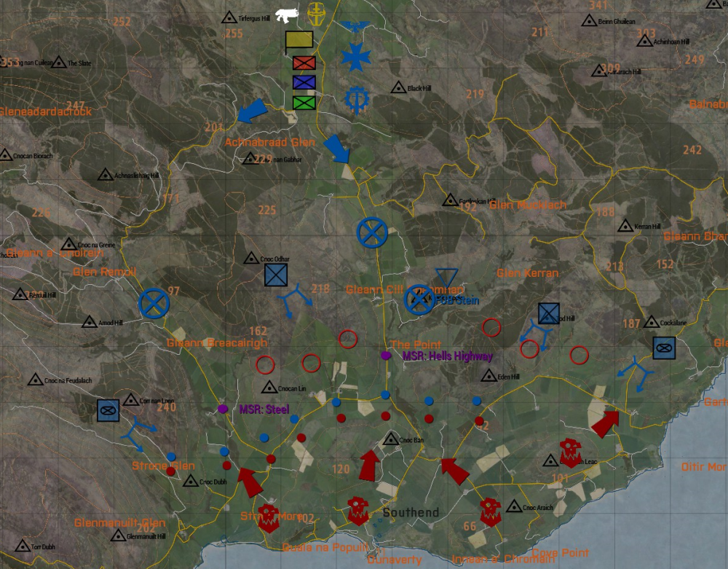
Task: Click the red arrow near Cnoc Ban
Action: (x=370, y=465)
